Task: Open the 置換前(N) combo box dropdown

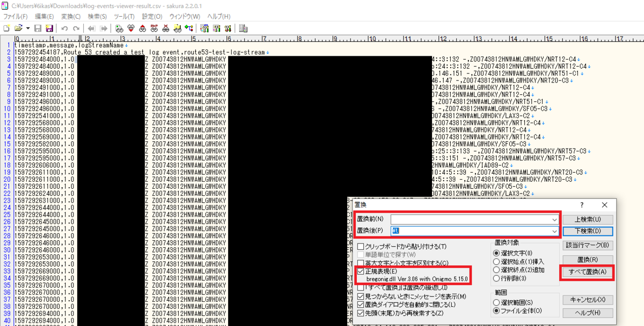Action: (x=555, y=219)
